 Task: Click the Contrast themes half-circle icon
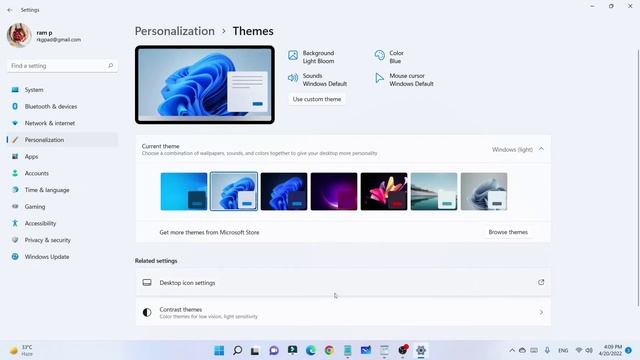click(x=147, y=312)
